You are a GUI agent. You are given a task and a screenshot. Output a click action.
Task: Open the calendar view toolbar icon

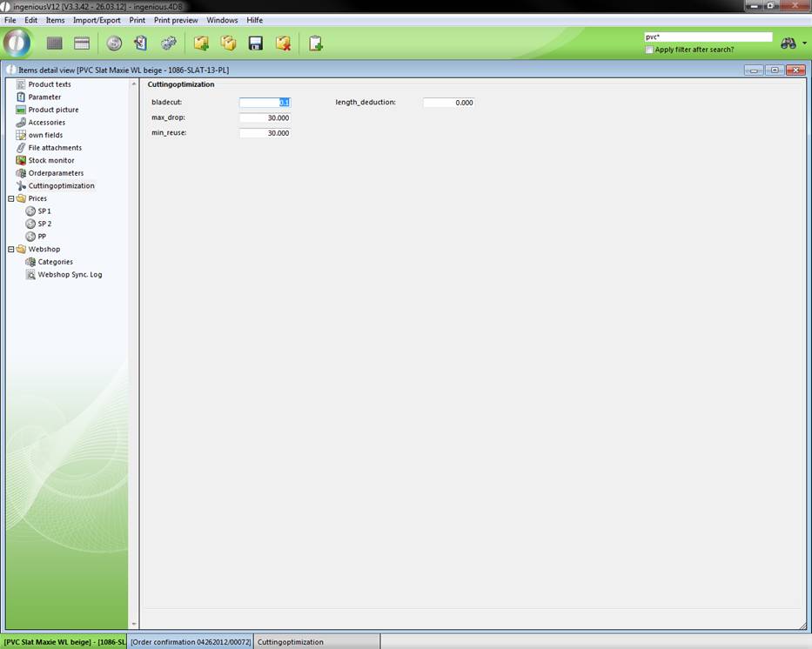coord(82,43)
